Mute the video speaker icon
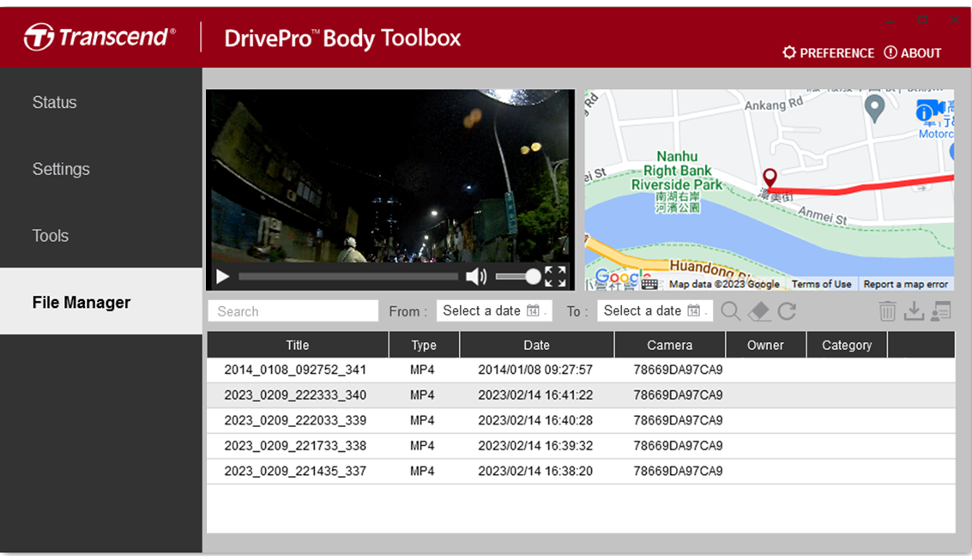 pyautogui.click(x=476, y=277)
